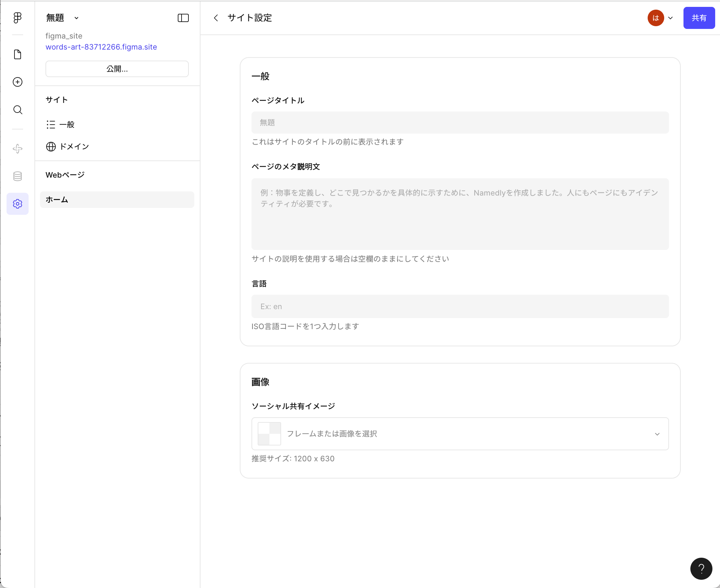Expand the social share image selector
This screenshot has width=720, height=588.
pyautogui.click(x=657, y=434)
